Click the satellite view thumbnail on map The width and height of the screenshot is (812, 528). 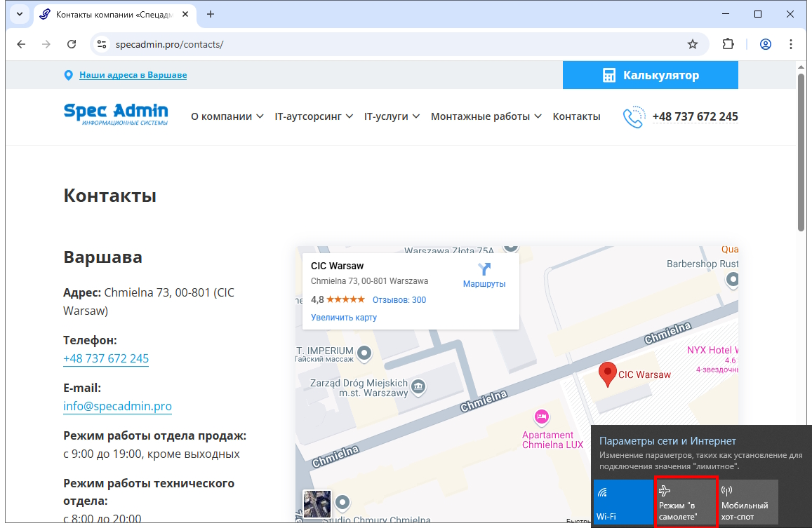tap(317, 503)
